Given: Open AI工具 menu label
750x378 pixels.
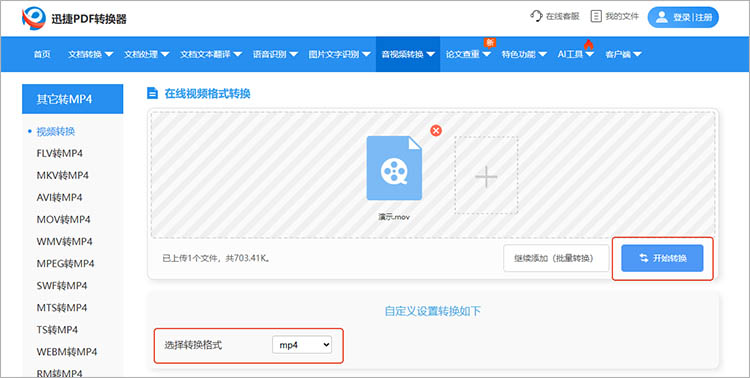Looking at the screenshot, I should pos(570,55).
